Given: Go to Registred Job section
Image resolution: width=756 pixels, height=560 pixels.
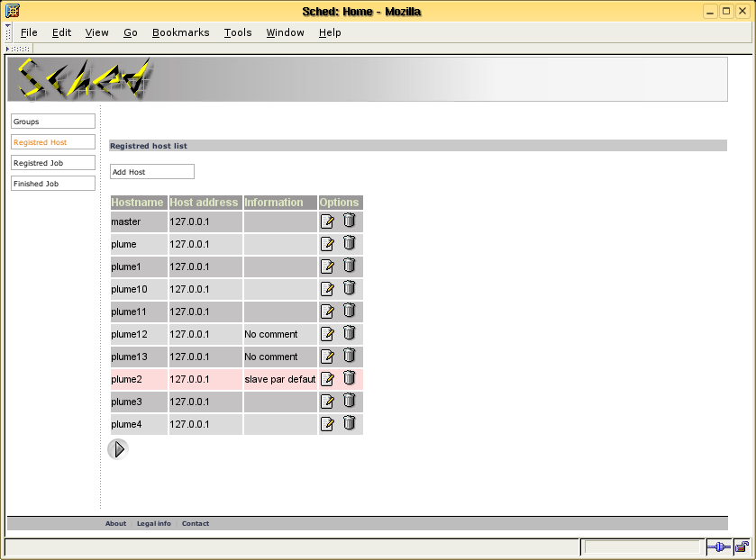Looking at the screenshot, I should pyautogui.click(x=53, y=163).
